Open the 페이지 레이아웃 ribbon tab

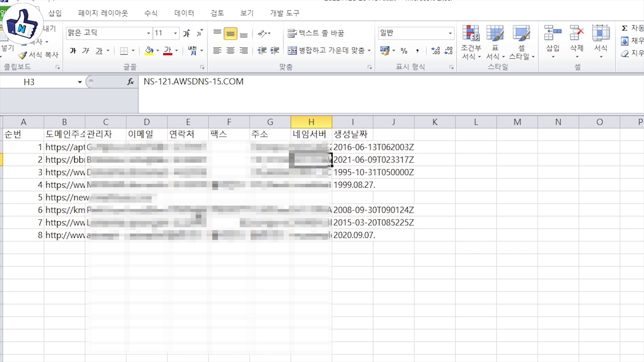tap(103, 13)
